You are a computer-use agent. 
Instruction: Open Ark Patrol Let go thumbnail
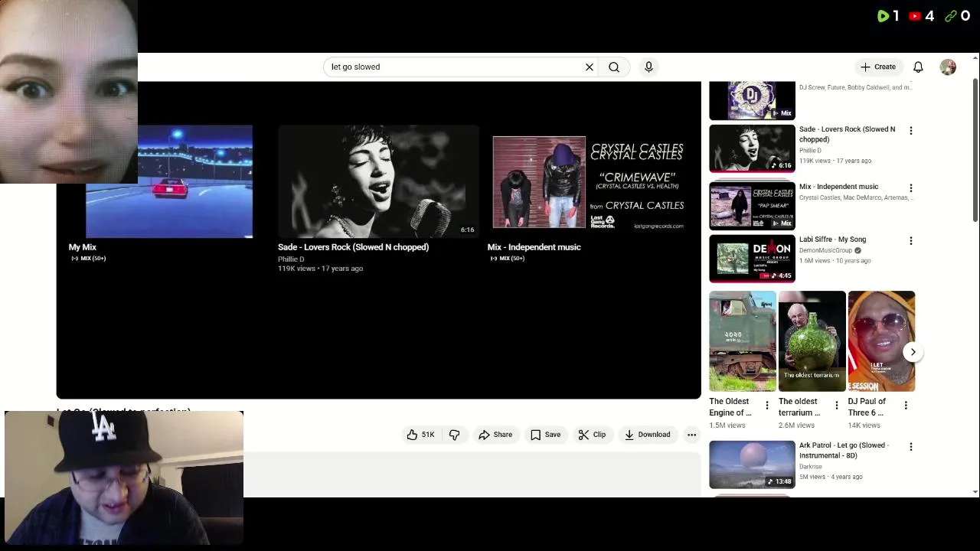752,465
